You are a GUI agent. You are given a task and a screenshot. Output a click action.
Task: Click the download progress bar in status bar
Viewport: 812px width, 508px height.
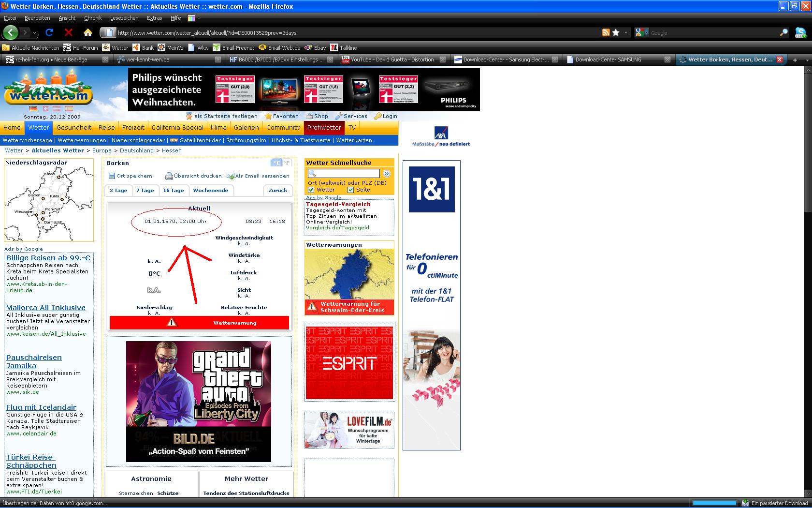point(714,503)
